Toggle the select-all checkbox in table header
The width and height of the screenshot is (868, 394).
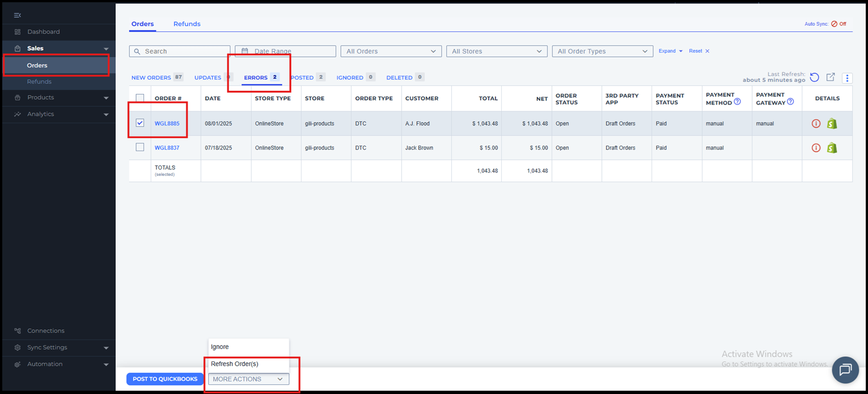pyautogui.click(x=140, y=98)
